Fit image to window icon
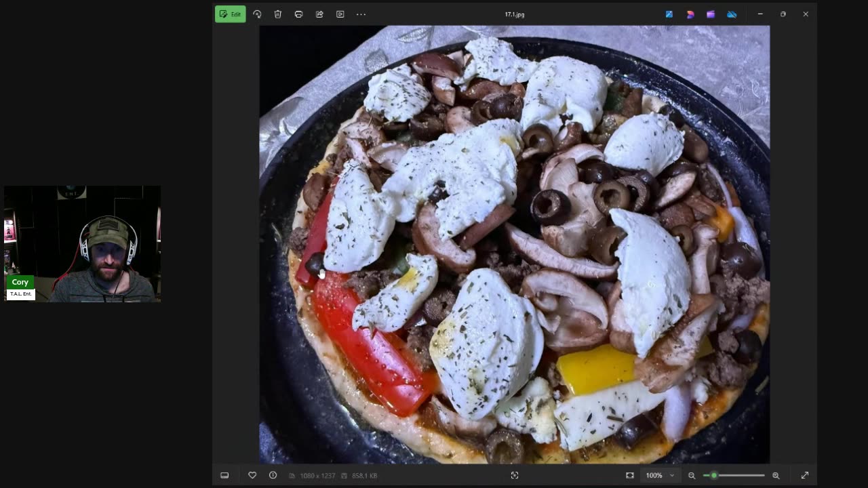868x488 pixels. point(630,476)
